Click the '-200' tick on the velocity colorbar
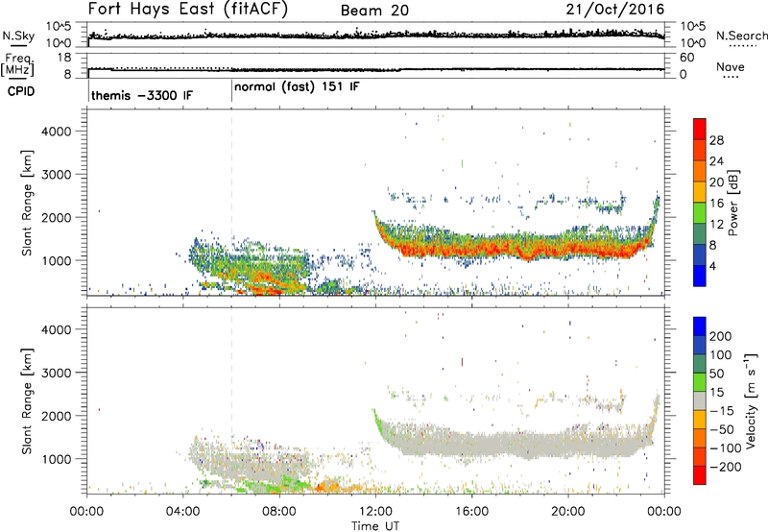 coord(725,467)
